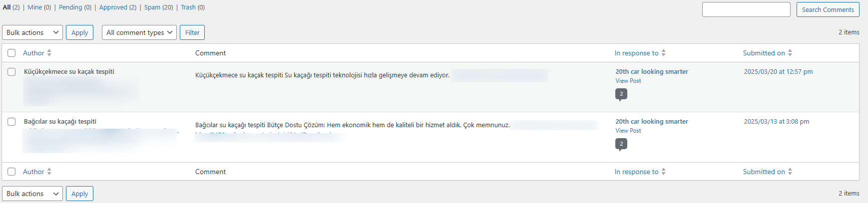Sort by Submitted on in top header
Image resolution: width=868 pixels, height=203 pixels.
click(790, 53)
